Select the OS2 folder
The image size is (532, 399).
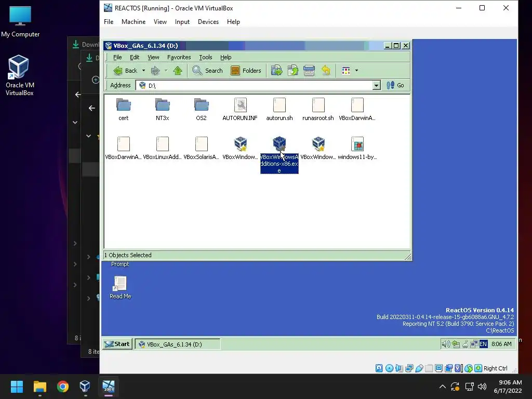pyautogui.click(x=201, y=109)
